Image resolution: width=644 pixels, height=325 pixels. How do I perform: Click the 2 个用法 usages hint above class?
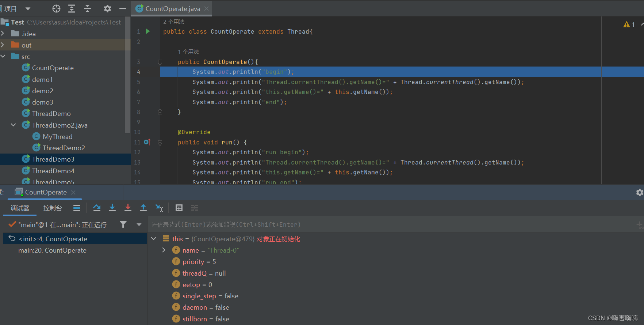click(x=174, y=22)
